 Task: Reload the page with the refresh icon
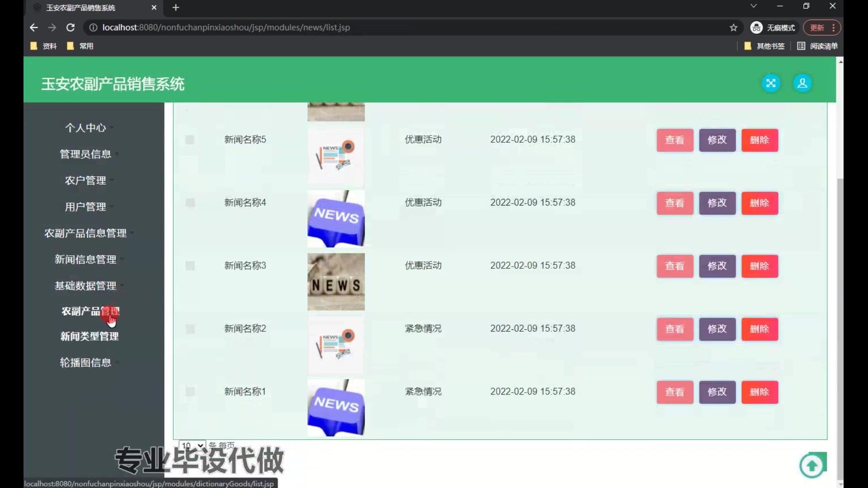71,28
